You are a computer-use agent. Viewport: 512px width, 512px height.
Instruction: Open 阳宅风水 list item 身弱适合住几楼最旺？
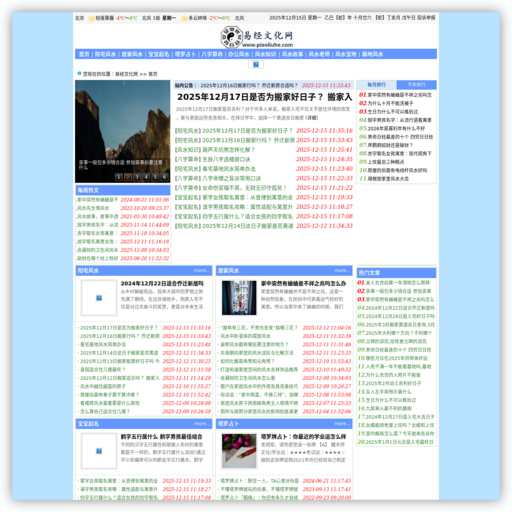click(x=103, y=370)
